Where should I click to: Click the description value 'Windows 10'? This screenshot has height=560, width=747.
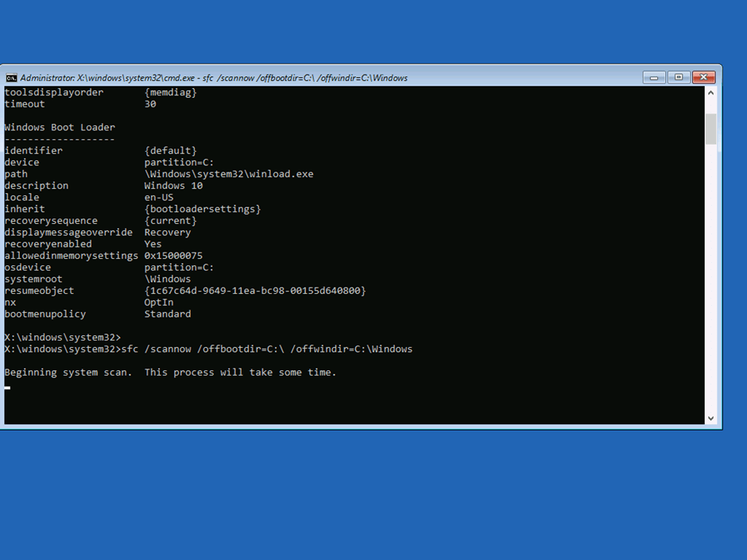tap(174, 186)
